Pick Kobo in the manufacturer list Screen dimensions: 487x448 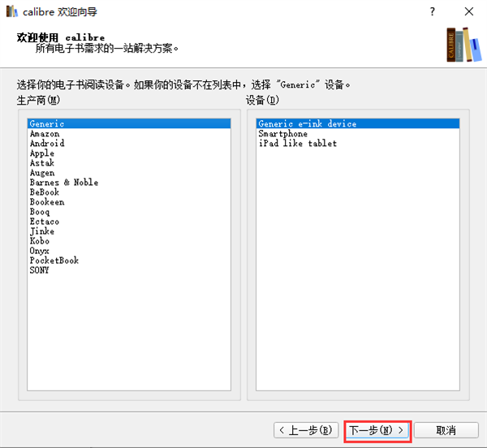click(x=40, y=241)
